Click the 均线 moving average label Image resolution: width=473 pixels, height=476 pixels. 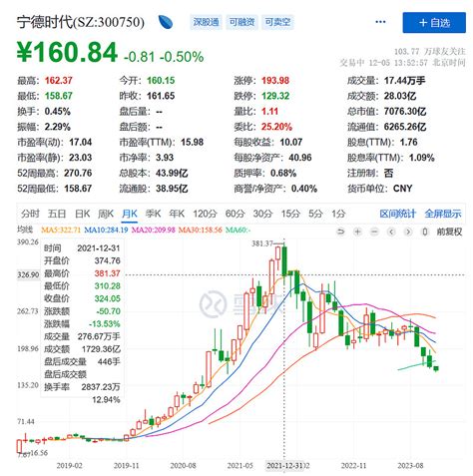pyautogui.click(x=25, y=230)
